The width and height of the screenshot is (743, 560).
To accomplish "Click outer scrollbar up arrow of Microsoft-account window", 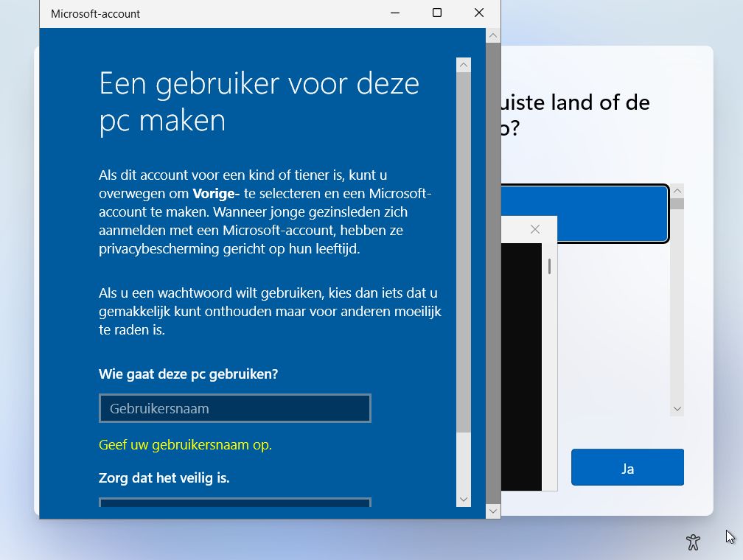I will 493,35.
